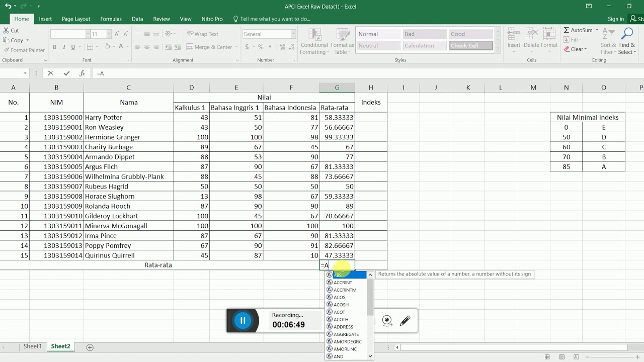Select ACCRINT from the function list
644x362 pixels.
tap(346, 283)
